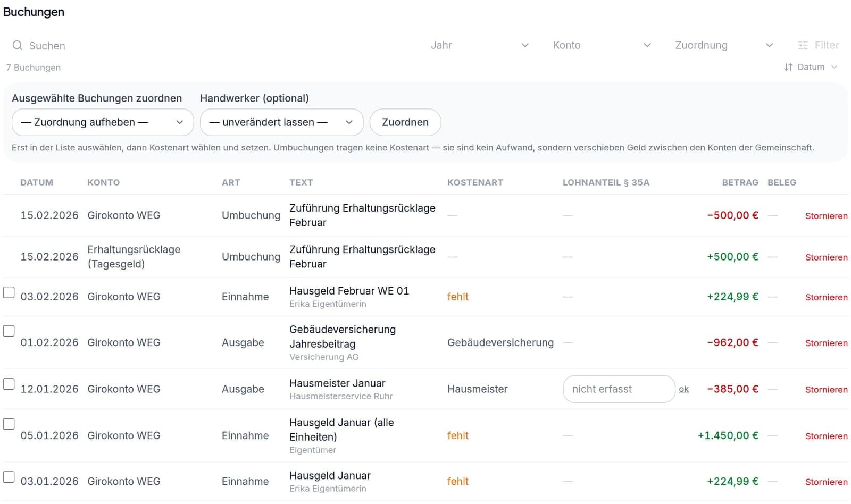This screenshot has height=504, width=851.
Task: Click the KOSTENART column header
Action: [x=475, y=182]
